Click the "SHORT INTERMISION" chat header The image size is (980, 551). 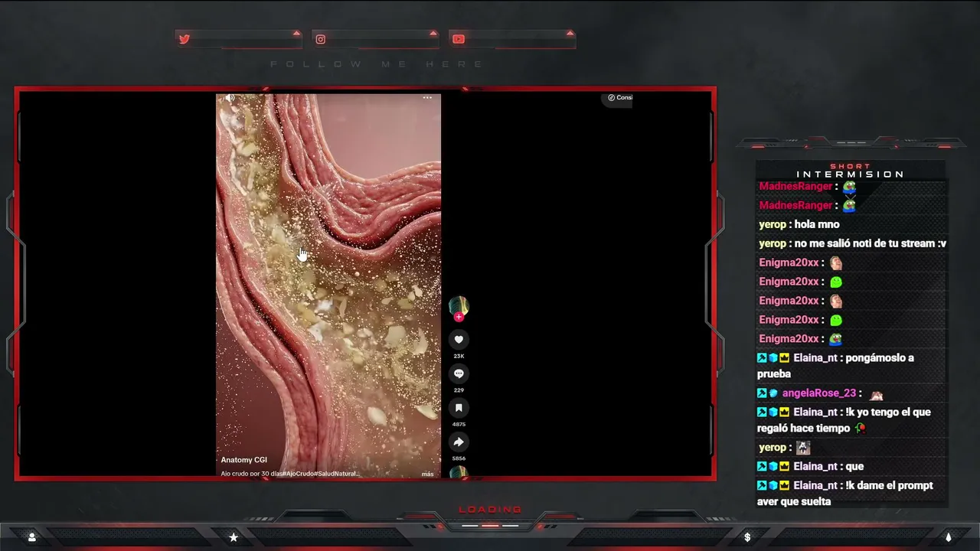point(851,171)
